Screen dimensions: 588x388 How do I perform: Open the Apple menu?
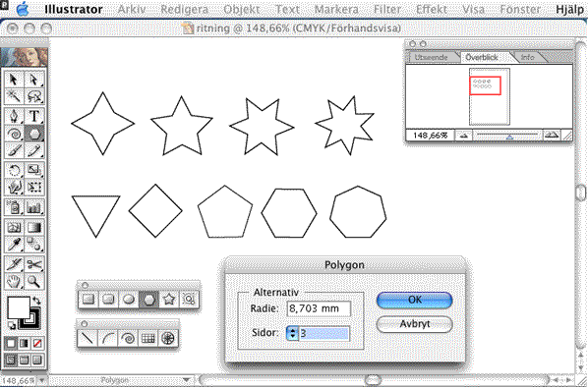point(24,9)
